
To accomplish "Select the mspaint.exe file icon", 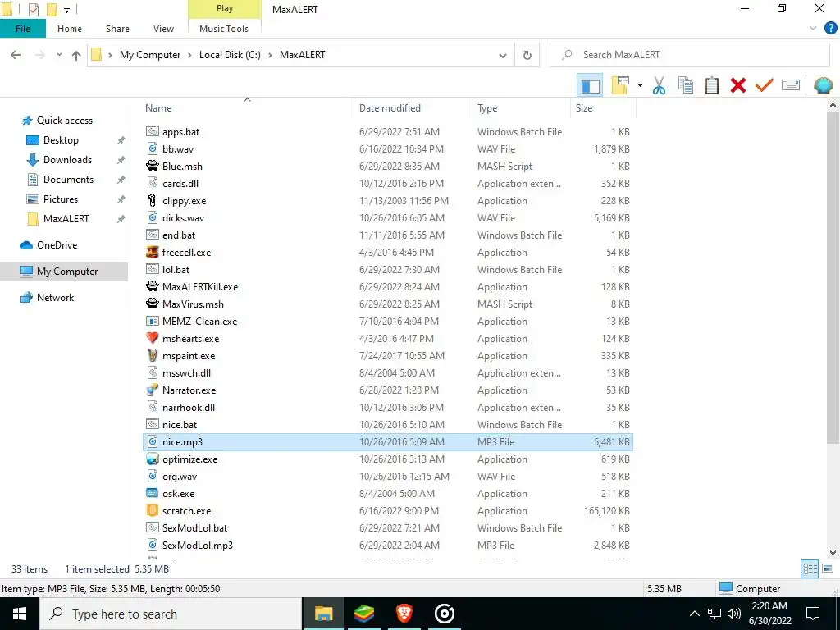I will point(152,356).
